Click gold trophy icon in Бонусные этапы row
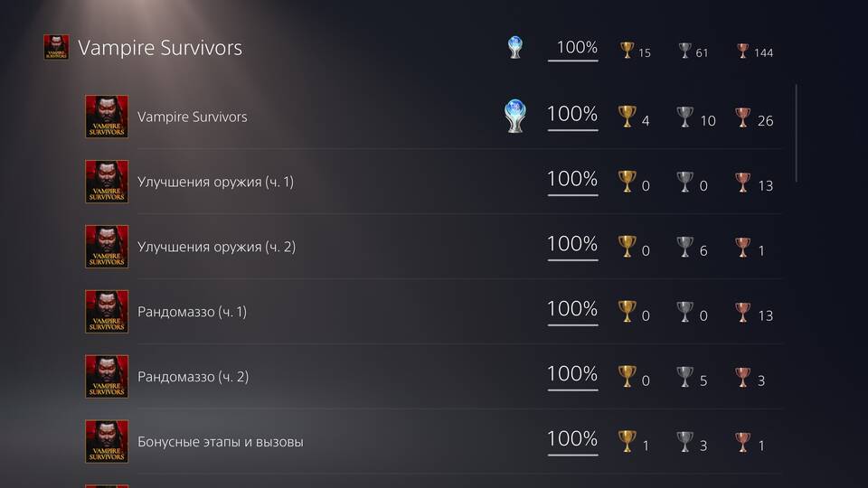The image size is (868, 488). point(627,442)
